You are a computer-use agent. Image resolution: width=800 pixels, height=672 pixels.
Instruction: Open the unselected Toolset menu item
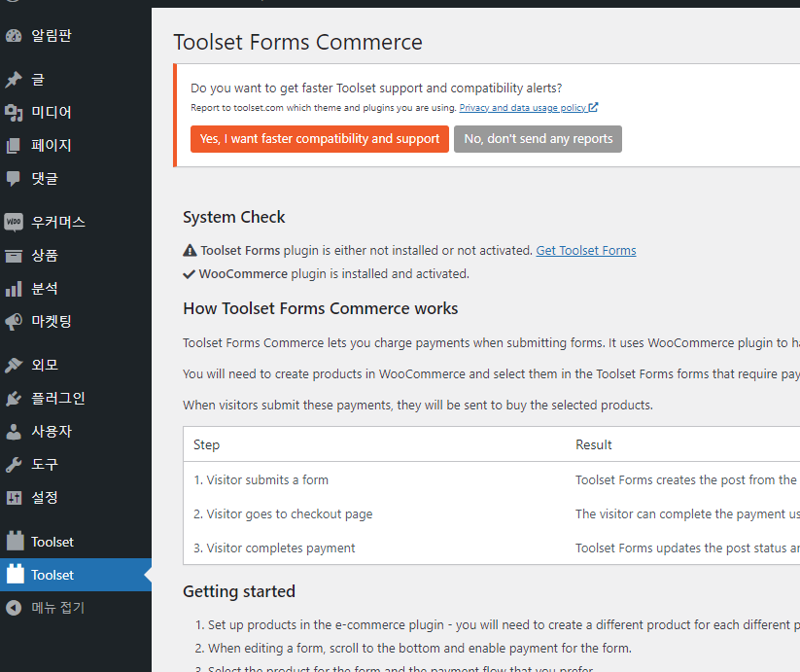(76, 542)
